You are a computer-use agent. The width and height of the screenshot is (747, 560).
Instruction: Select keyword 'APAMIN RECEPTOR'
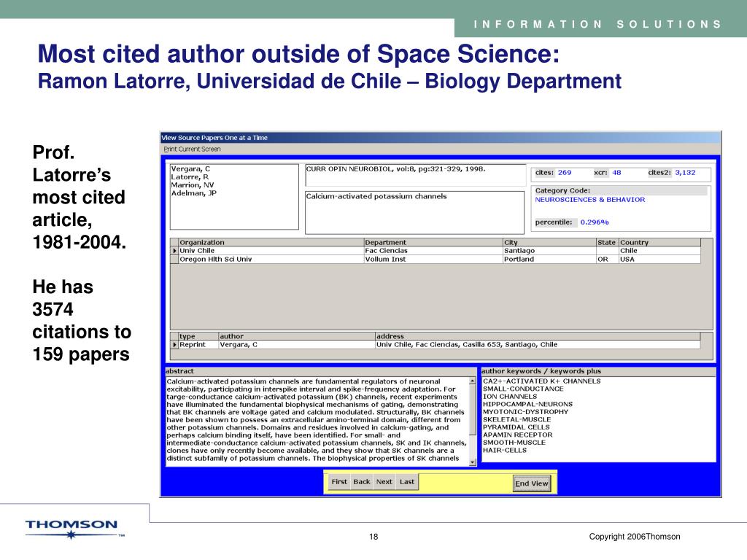tap(518, 435)
